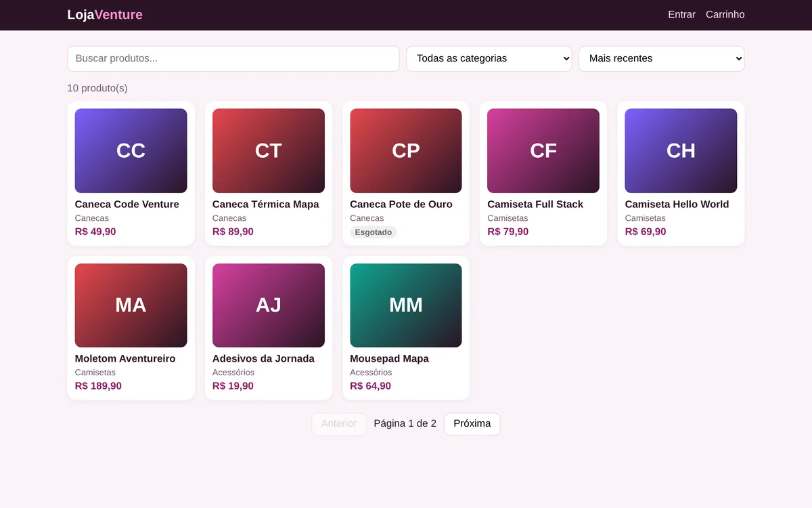Select the Camiseta Hello World title
Viewport: 812px width, 508px height.
point(677,205)
